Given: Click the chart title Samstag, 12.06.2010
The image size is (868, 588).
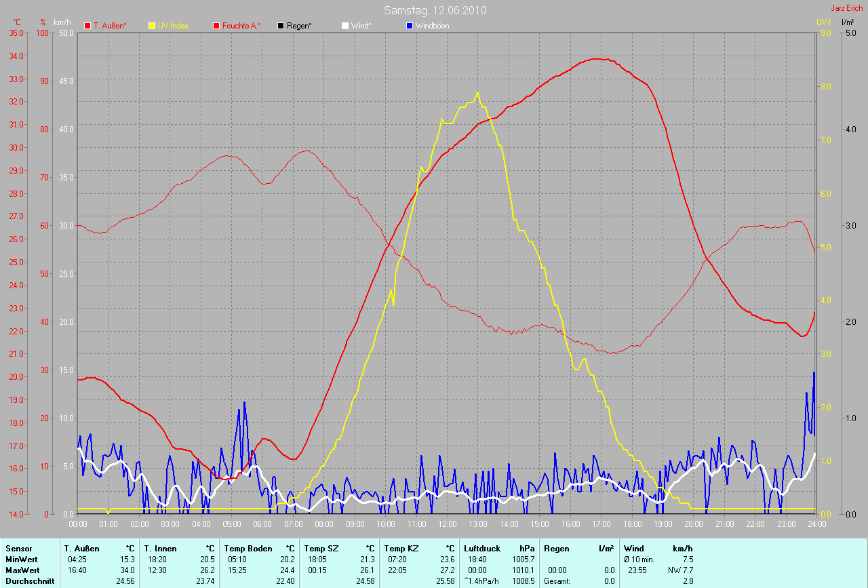Looking at the screenshot, I should [435, 10].
